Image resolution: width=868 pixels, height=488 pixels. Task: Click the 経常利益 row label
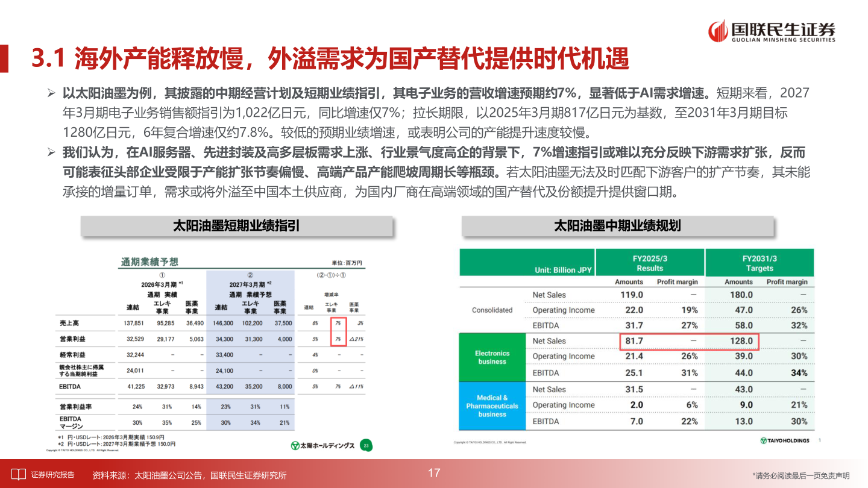click(73, 355)
